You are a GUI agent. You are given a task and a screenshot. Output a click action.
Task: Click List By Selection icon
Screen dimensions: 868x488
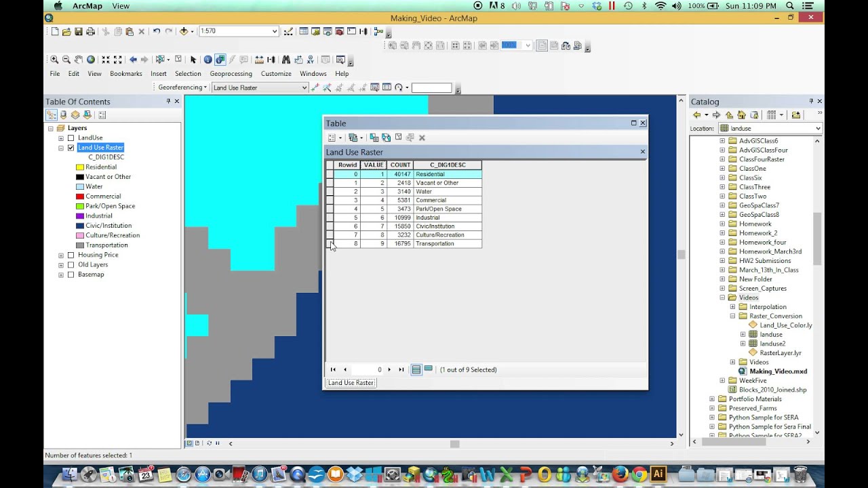tap(87, 115)
